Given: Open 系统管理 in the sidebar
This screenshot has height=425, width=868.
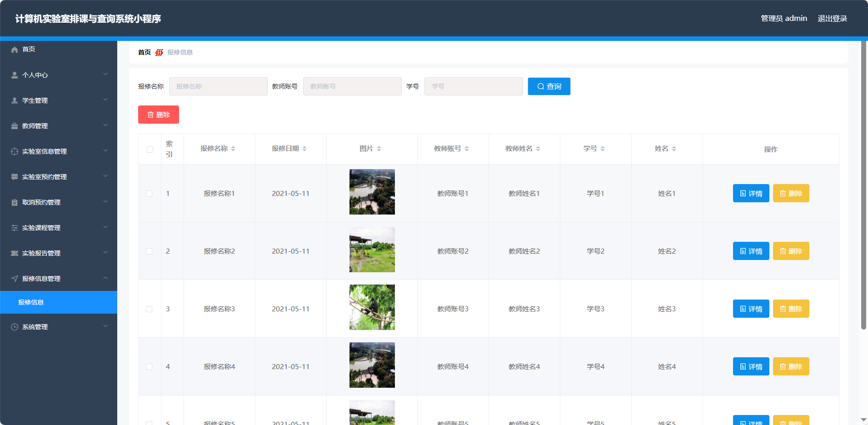Looking at the screenshot, I should coord(59,327).
